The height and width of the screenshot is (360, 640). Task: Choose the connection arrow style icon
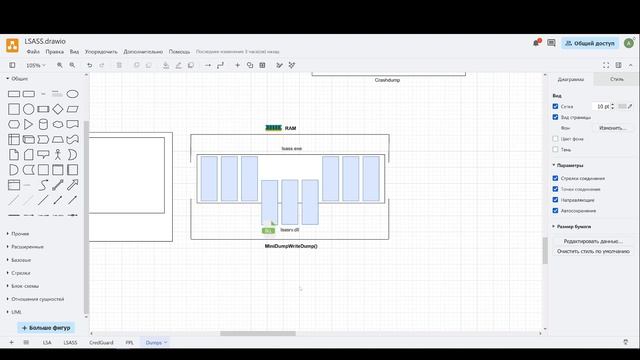[x=208, y=65]
